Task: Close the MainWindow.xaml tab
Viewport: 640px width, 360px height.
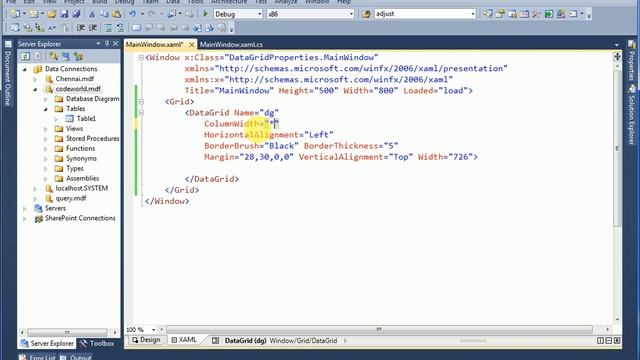Action: (191, 44)
